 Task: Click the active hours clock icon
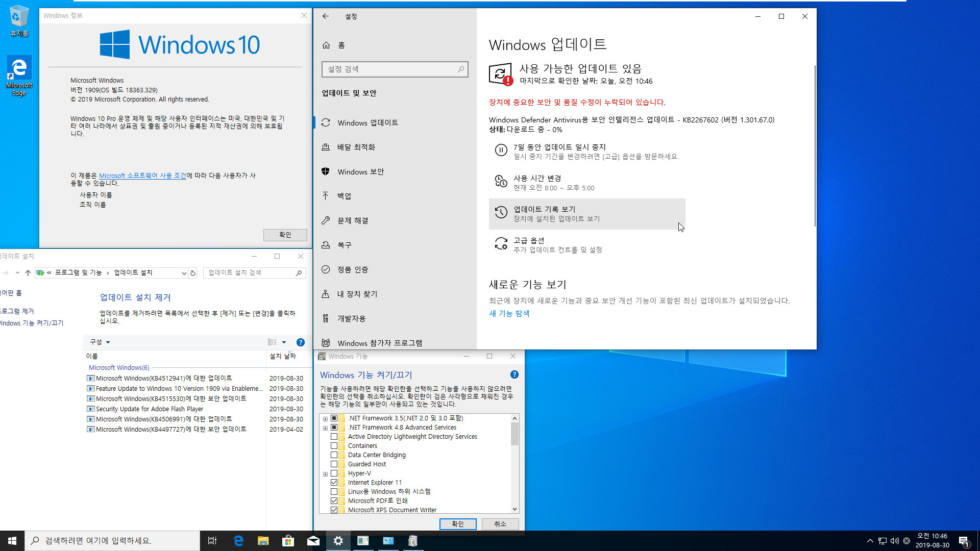pyautogui.click(x=501, y=181)
